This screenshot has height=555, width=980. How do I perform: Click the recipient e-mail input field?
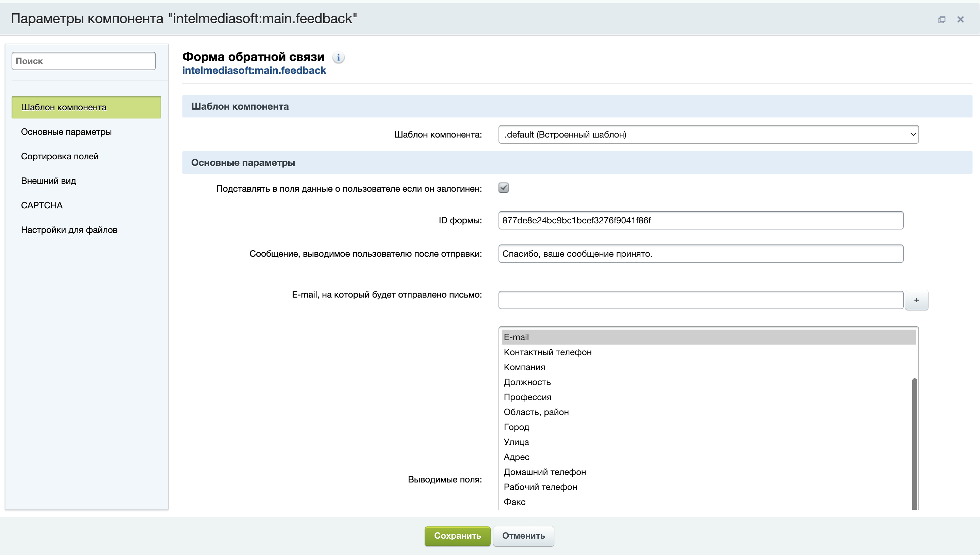(x=701, y=300)
